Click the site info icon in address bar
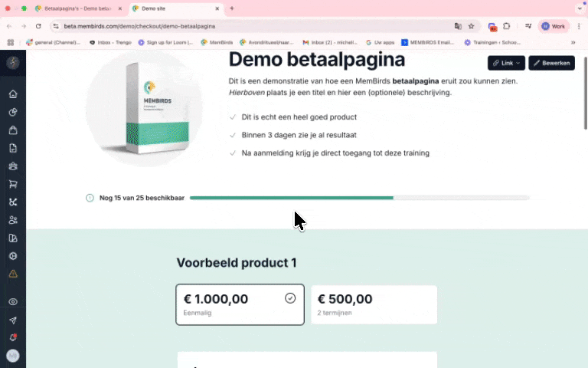This screenshot has height=368, width=588. click(x=56, y=26)
